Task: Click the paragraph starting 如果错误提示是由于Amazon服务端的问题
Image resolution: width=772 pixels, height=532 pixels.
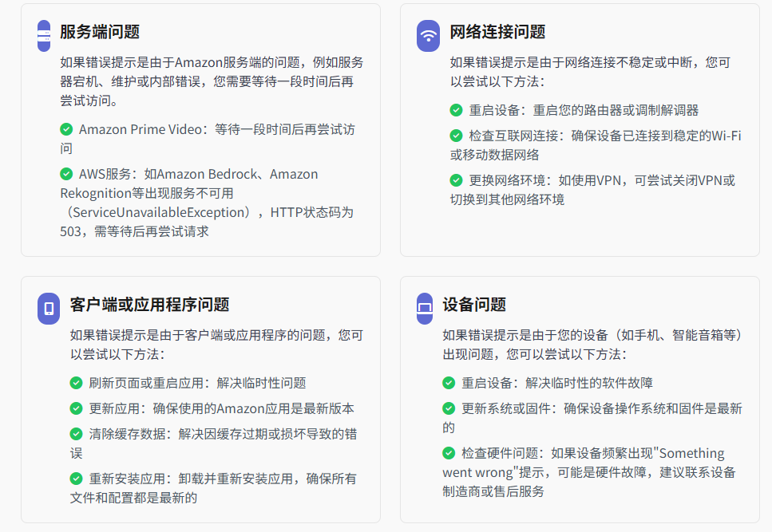Action: (212, 81)
